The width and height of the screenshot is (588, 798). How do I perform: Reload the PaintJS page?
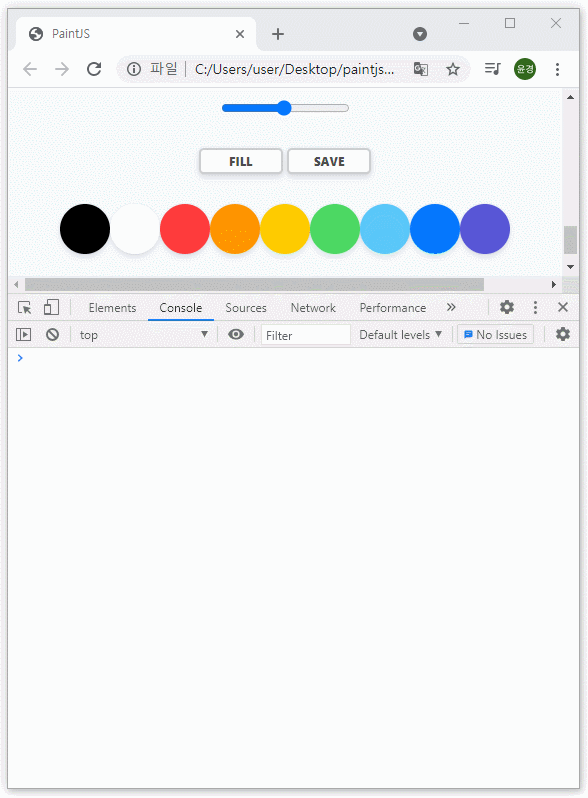point(94,69)
